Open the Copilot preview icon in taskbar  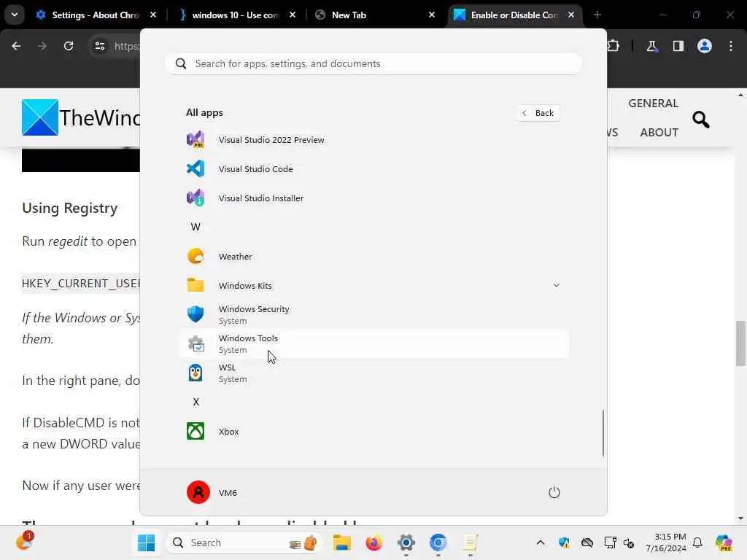click(x=723, y=542)
